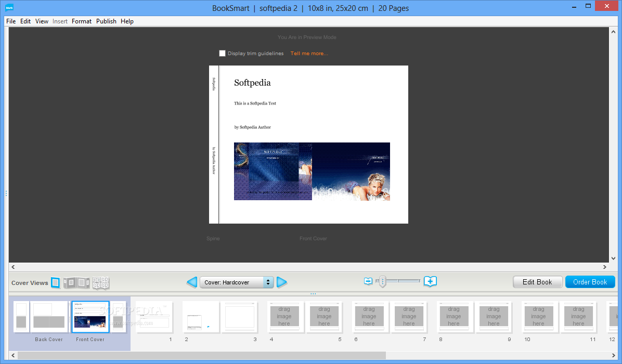This screenshot has width=622, height=364.
Task: Select the page spread book view icon
Action: 101,283
